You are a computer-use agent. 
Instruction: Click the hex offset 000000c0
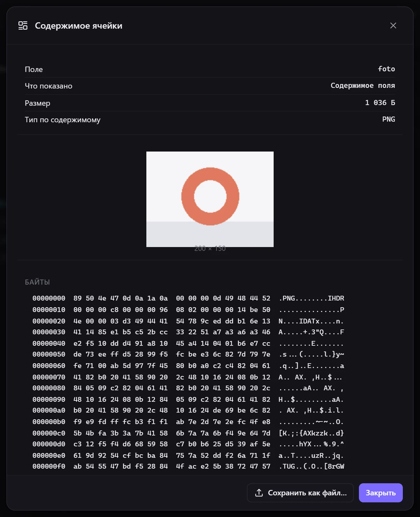tap(49, 433)
